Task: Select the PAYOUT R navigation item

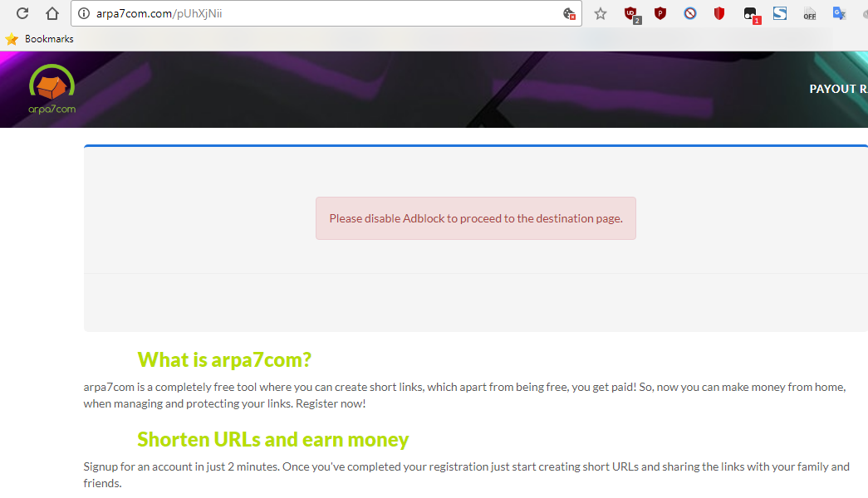Action: [x=838, y=88]
